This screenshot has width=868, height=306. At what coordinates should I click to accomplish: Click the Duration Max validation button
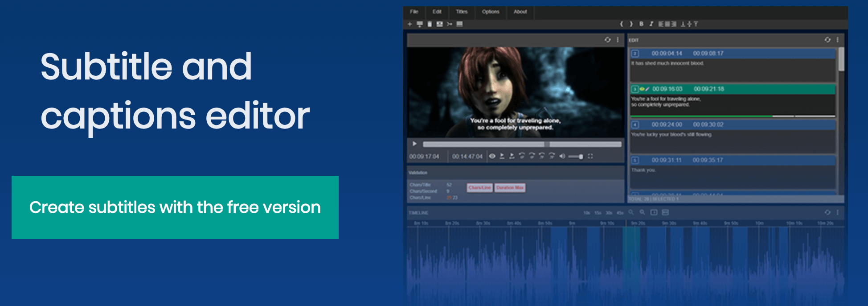pyautogui.click(x=510, y=188)
